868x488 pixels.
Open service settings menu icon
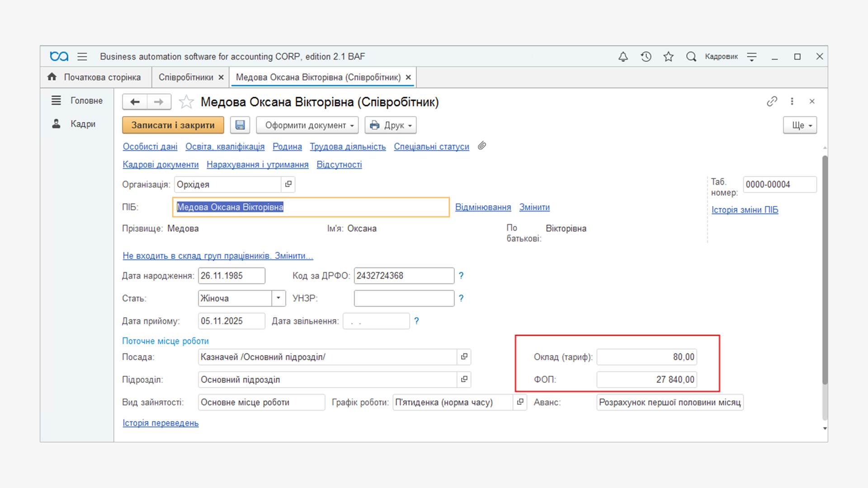[x=752, y=56]
